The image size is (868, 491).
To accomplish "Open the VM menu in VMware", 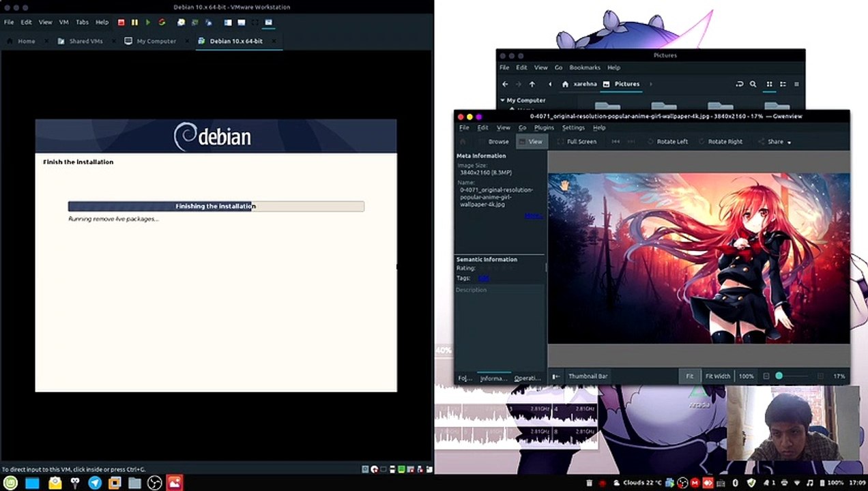I will (x=64, y=22).
